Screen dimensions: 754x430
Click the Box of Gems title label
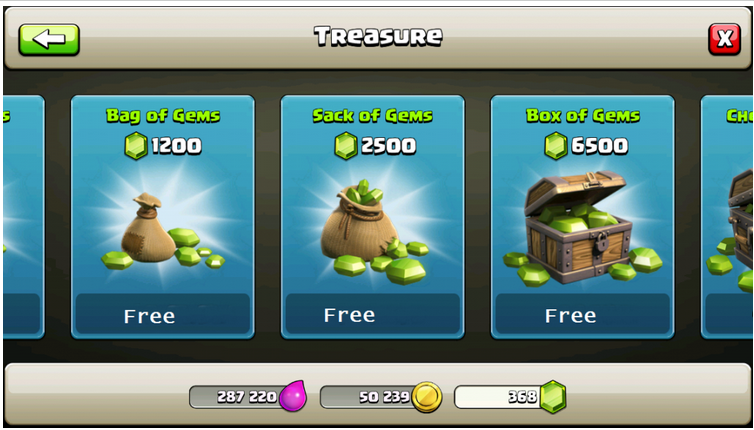point(583,116)
